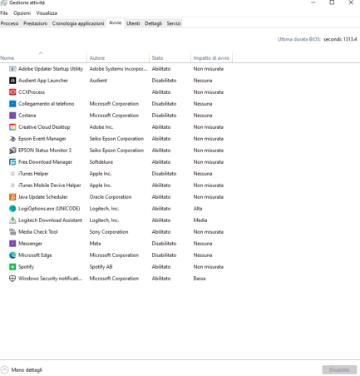Click the Collegamento al telefono icon
Screen dimensions: 360x376
(x=12, y=104)
